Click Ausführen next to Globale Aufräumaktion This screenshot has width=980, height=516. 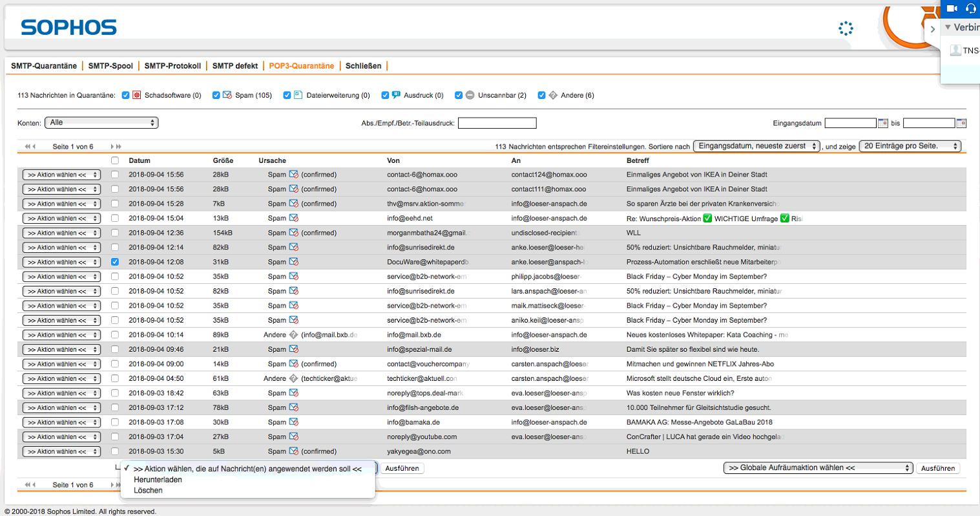pyautogui.click(x=938, y=468)
